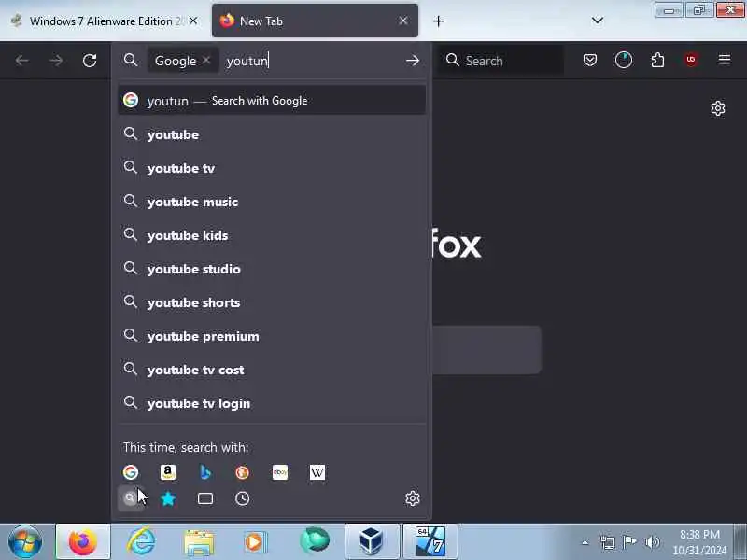The height and width of the screenshot is (560, 747).
Task: Click the forward navigation arrow
Action: tap(56, 61)
